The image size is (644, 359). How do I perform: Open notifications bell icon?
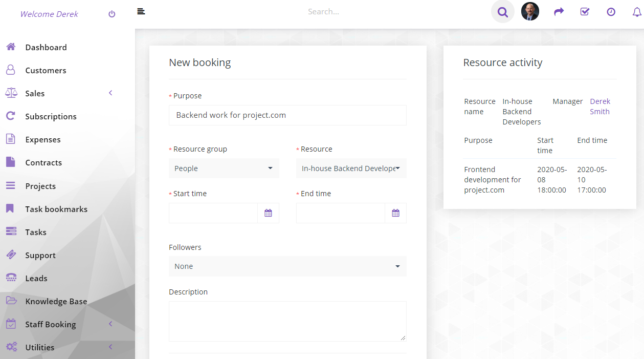(637, 11)
